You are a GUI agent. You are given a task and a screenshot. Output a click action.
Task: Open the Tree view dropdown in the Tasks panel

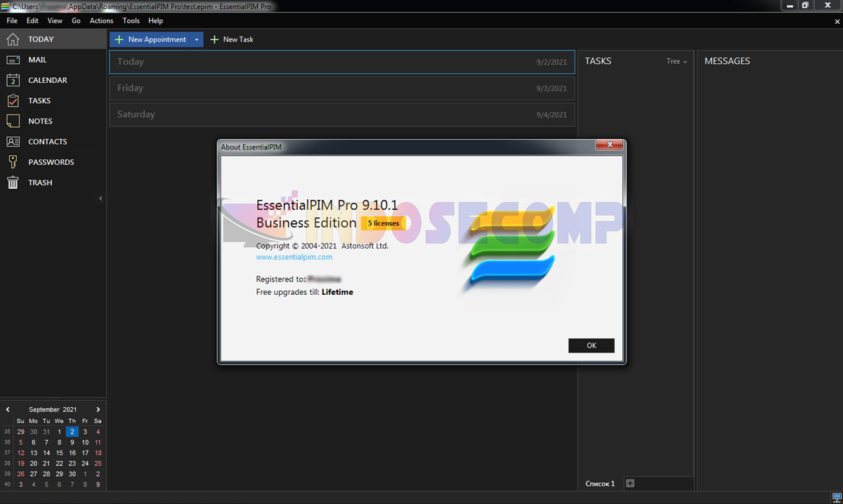coord(676,61)
